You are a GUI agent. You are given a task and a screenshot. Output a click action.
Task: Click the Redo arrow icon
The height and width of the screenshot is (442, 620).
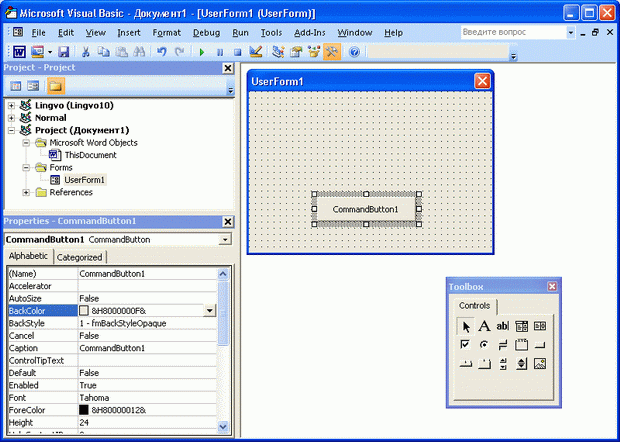(x=180, y=52)
